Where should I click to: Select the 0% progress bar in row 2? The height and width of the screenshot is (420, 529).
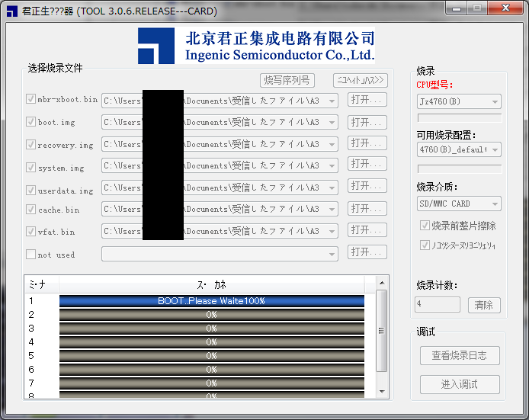(x=212, y=315)
